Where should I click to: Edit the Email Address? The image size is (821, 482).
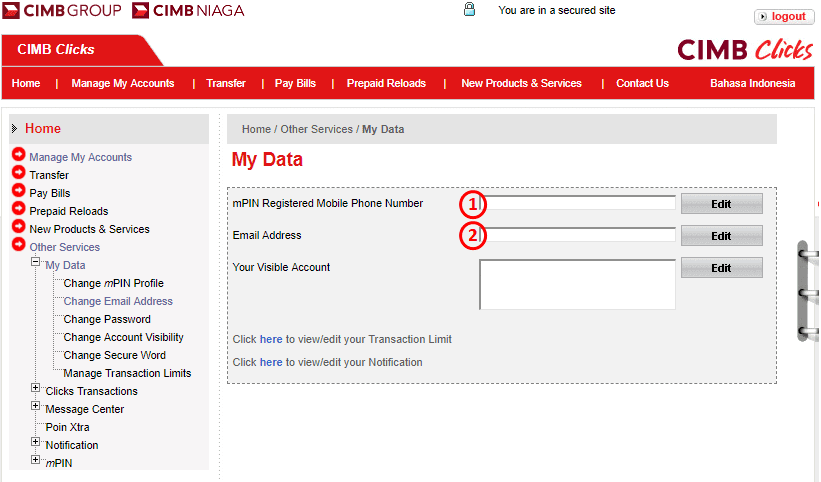[722, 236]
